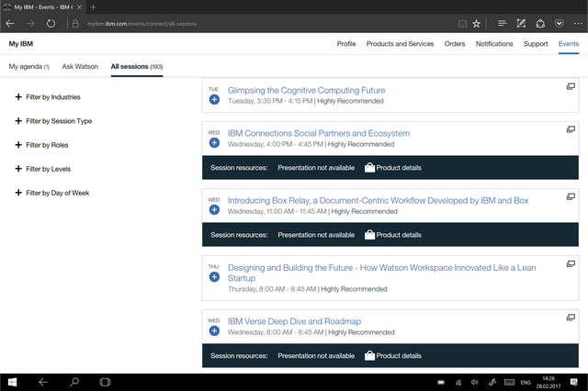Click favorites star icon in browser address bar
Image resolution: width=588 pixels, height=391 pixels.
point(476,23)
